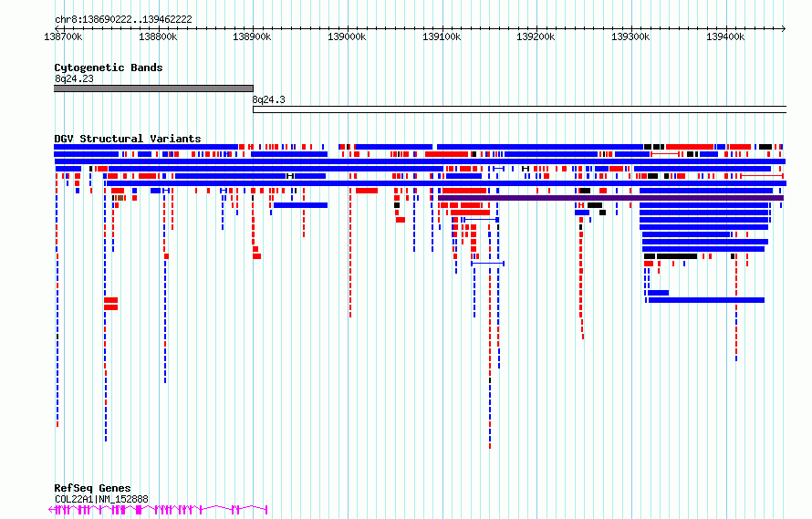This screenshot has width=812, height=519.
Task: Click the 138800k ruler tick label
Action: click(158, 36)
